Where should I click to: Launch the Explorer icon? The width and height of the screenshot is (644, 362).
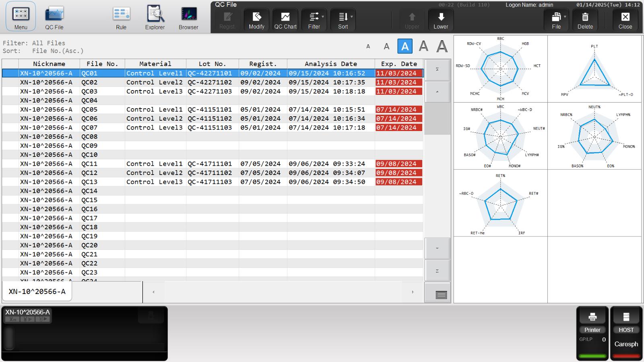155,19
